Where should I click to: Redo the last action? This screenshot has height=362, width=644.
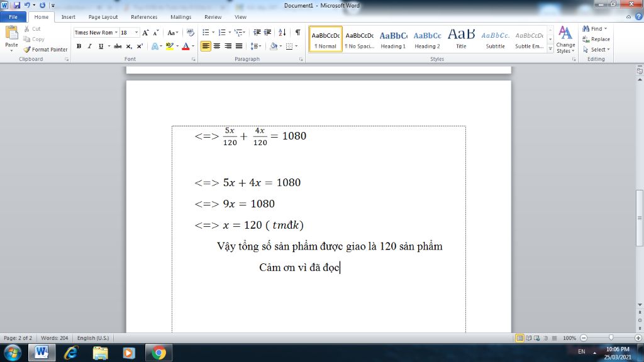coord(42,5)
